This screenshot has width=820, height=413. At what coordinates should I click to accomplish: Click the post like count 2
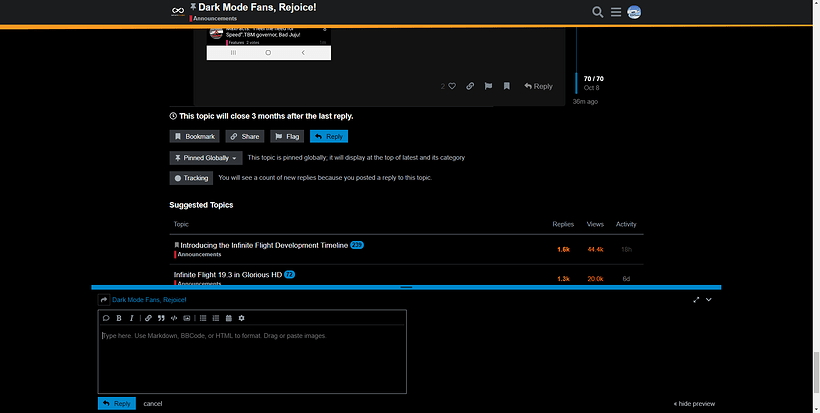[x=443, y=86]
